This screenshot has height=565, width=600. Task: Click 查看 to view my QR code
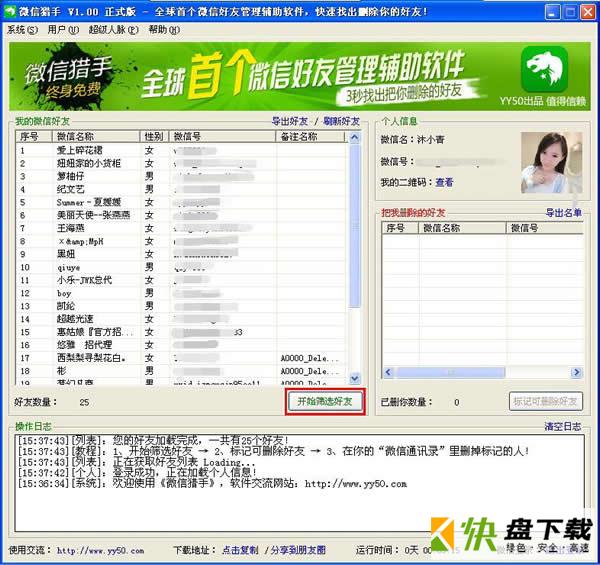click(444, 182)
